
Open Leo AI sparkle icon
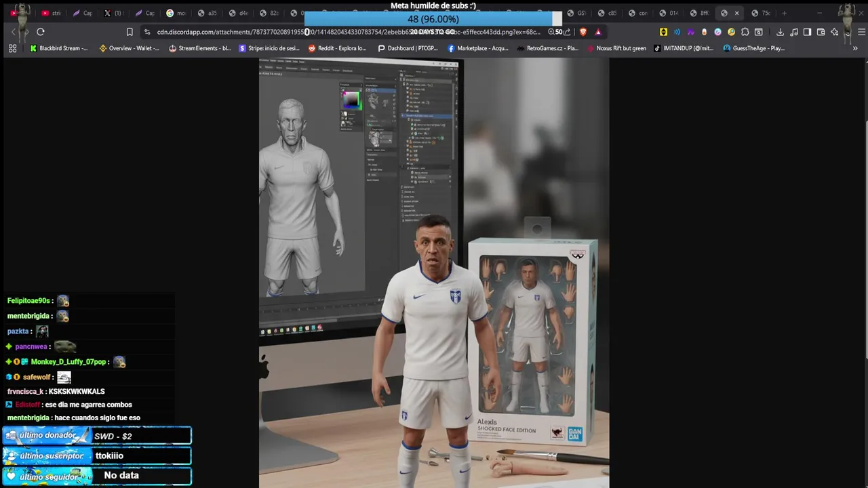click(x=834, y=32)
